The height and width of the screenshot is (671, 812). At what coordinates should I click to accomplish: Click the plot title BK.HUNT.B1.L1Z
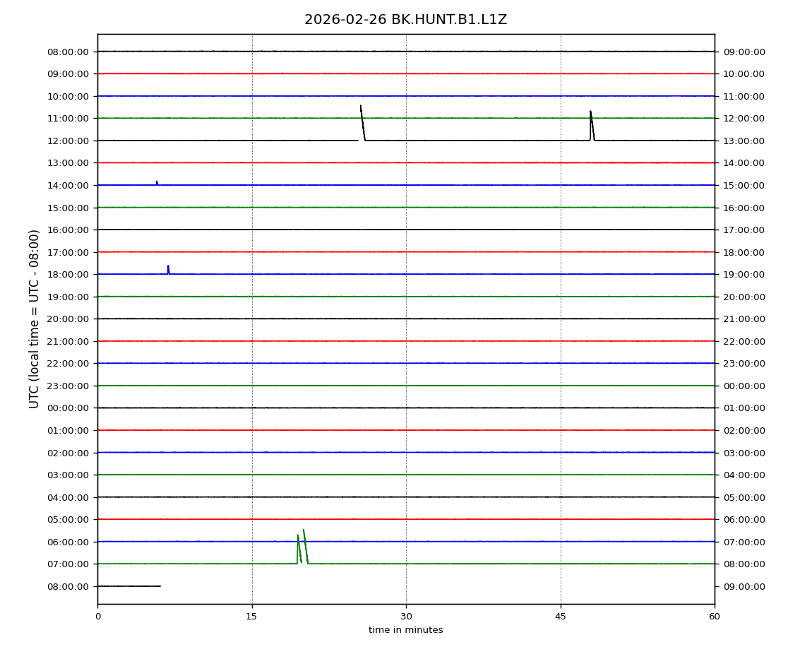click(x=405, y=20)
